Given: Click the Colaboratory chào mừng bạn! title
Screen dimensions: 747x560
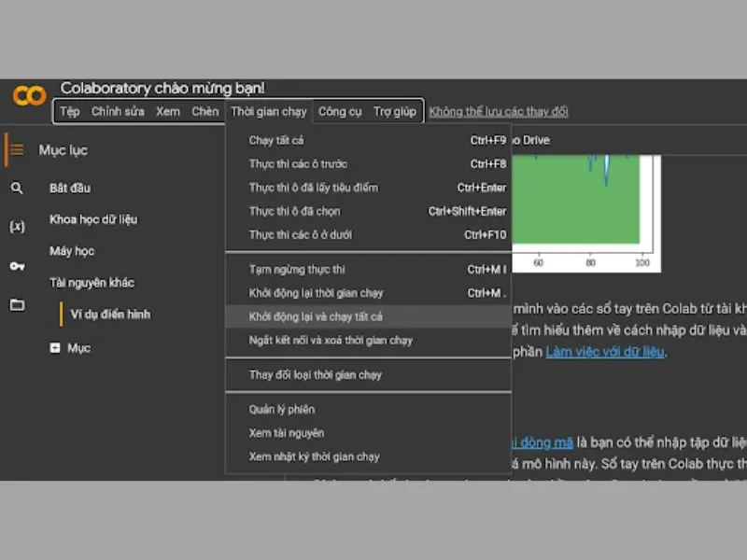Looking at the screenshot, I should pos(162,88).
